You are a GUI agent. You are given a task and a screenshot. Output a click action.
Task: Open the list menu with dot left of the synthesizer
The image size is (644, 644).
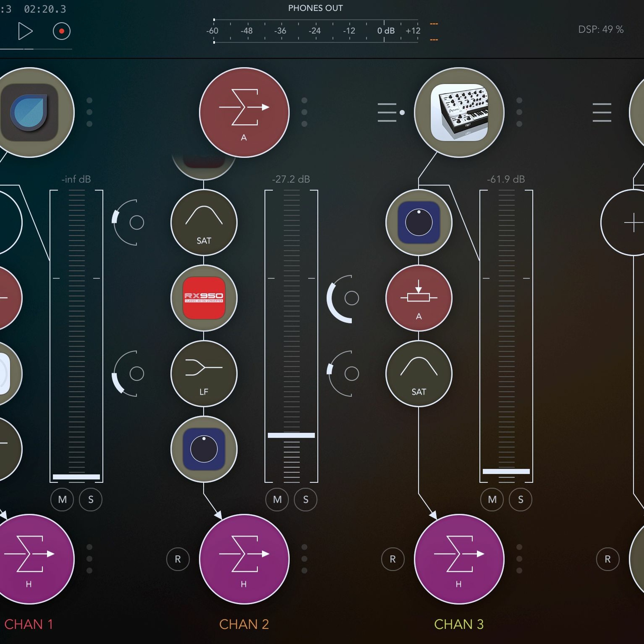pyautogui.click(x=391, y=112)
